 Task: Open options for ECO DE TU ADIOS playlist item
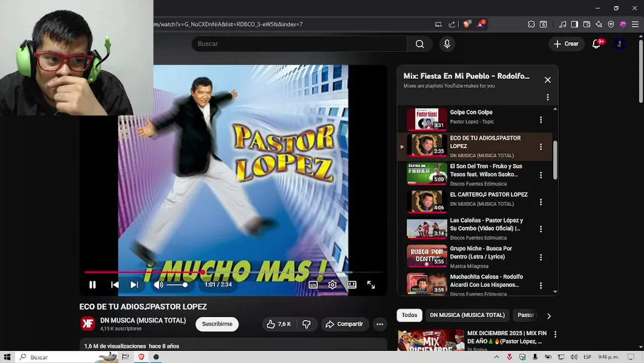pyautogui.click(x=541, y=147)
